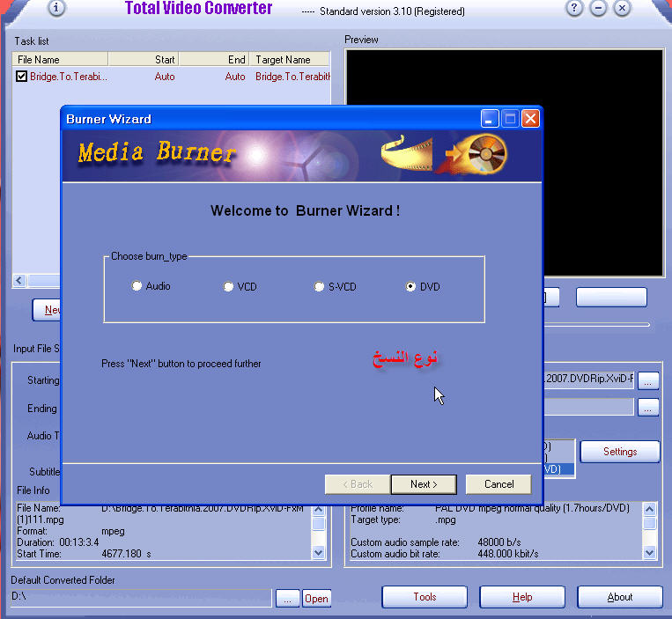The image size is (672, 619).
Task: Click the second browse button below
Action: coord(648,408)
